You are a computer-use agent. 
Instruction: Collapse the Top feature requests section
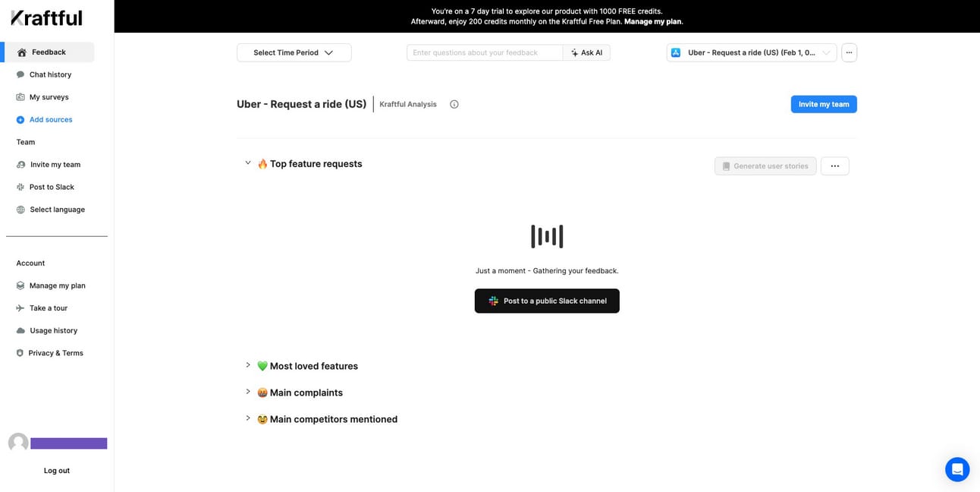(248, 163)
